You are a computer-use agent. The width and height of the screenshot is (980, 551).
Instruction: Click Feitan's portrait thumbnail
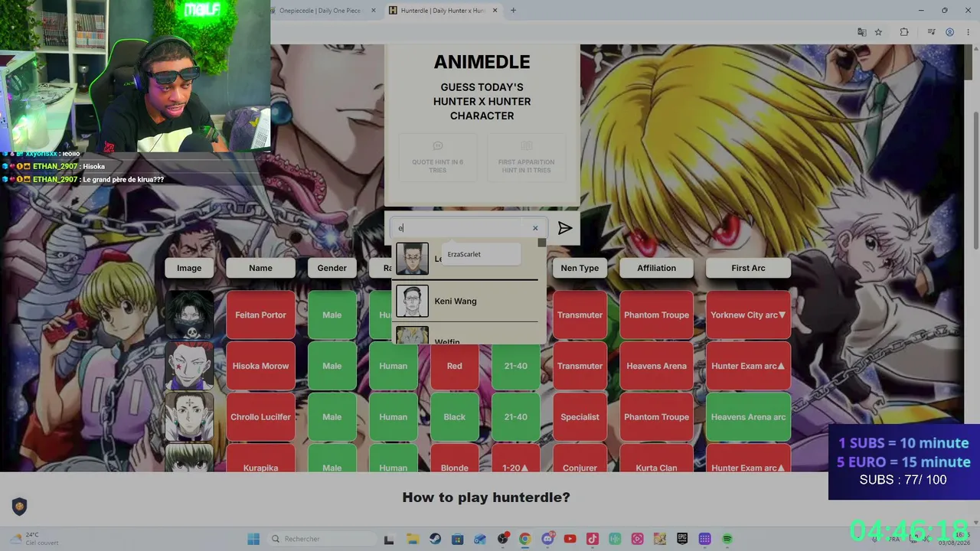point(189,315)
